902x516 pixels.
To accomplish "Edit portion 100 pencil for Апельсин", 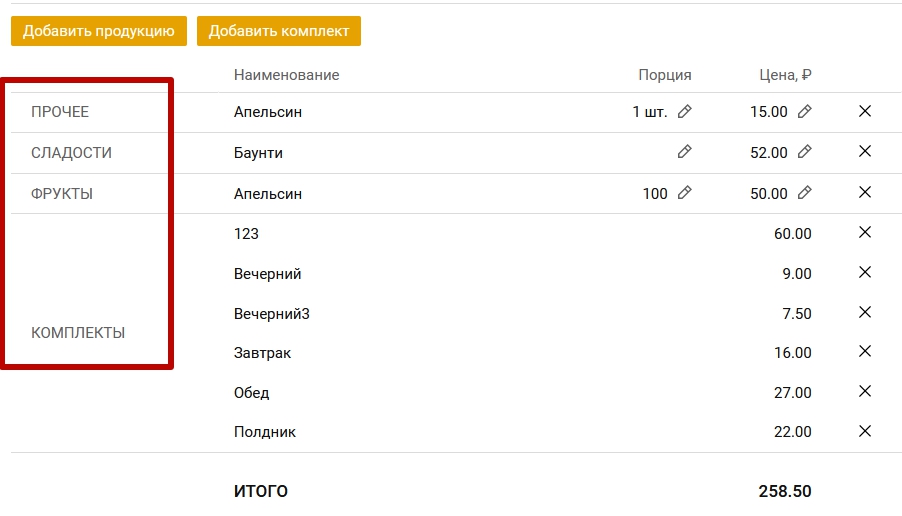I will click(684, 193).
